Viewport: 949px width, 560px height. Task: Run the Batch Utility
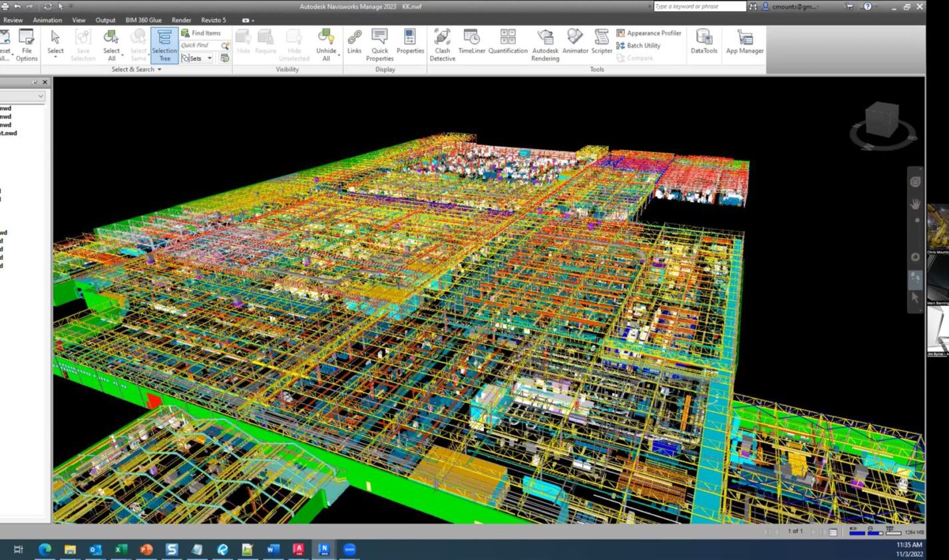tap(644, 45)
